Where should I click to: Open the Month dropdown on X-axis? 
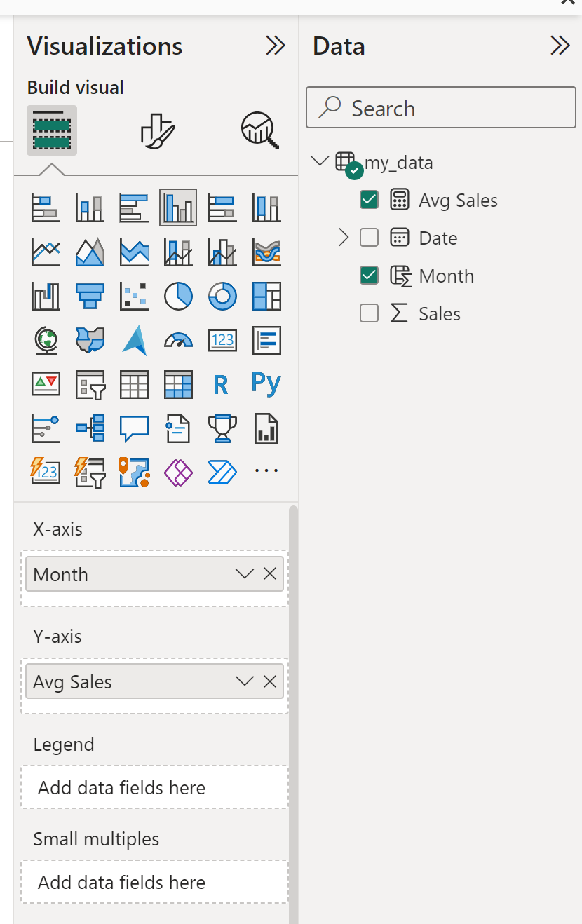[x=243, y=574]
